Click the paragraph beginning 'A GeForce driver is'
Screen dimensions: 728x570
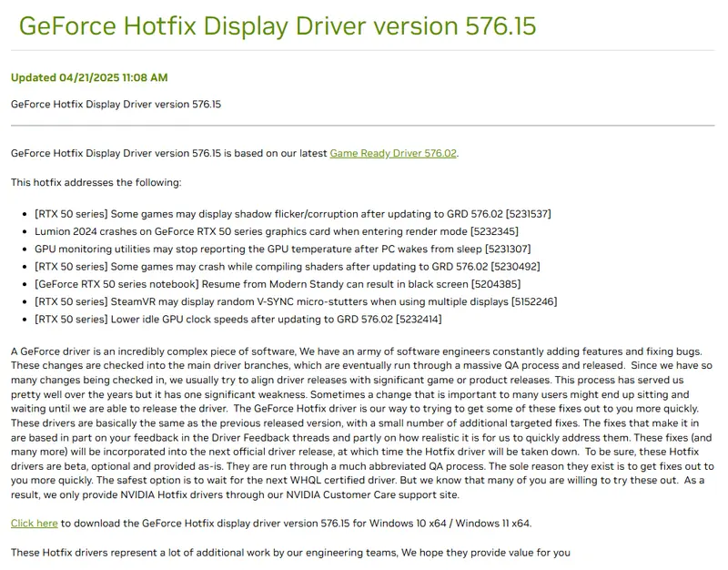362,422
